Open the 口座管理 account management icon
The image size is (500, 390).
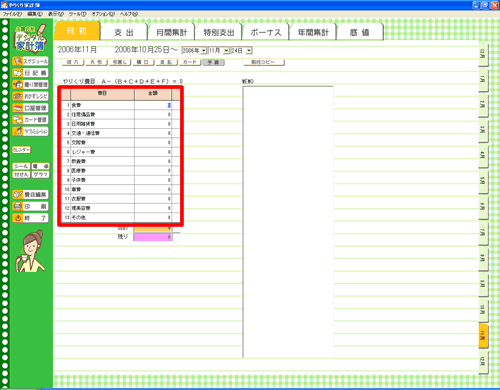pyautogui.click(x=30, y=108)
